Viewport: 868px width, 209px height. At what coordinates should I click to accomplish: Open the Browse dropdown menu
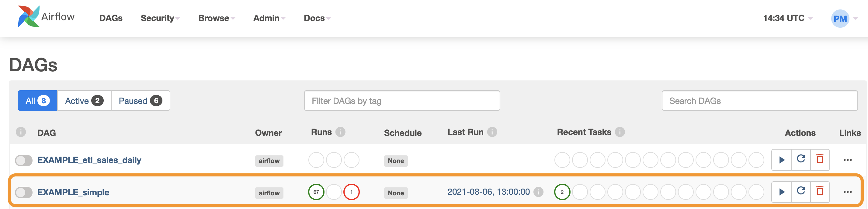coord(217,18)
